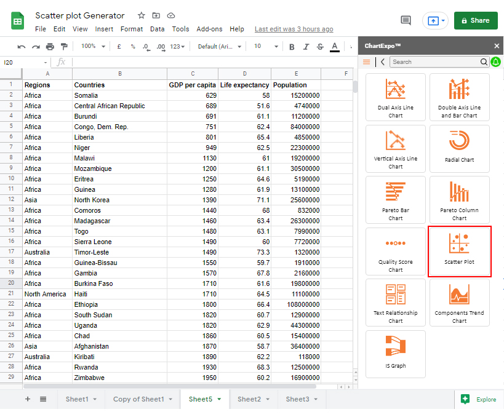Expand the name box dropdown arrow

click(46, 63)
